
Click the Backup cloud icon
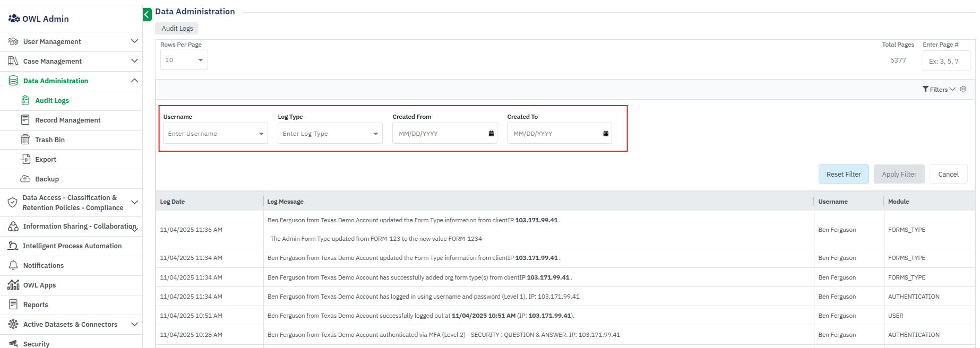[x=25, y=179]
